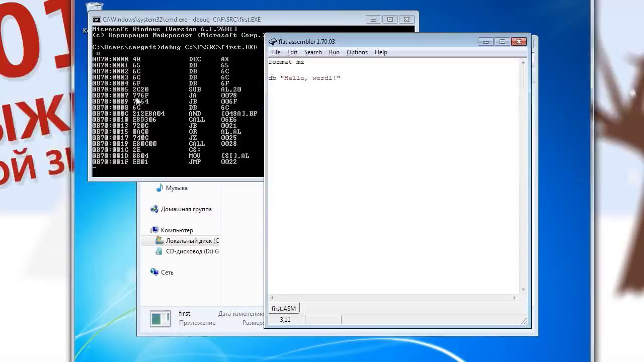Viewport: 644px width, 362px height.
Task: Open the Search menu
Action: pos(312,52)
